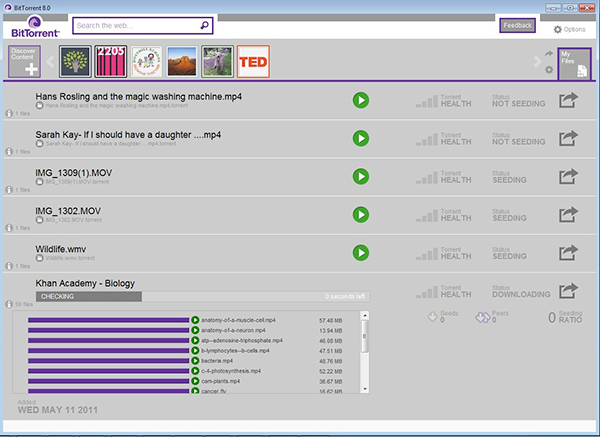Click Torrent HEALTH bars for Hans Rosling

[427, 101]
